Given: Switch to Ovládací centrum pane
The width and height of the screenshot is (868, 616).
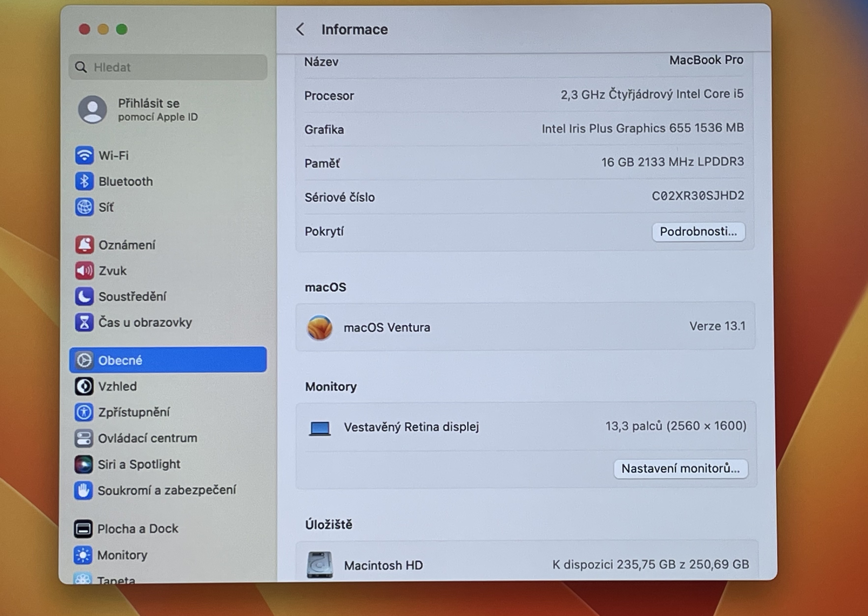Looking at the screenshot, I should [147, 438].
